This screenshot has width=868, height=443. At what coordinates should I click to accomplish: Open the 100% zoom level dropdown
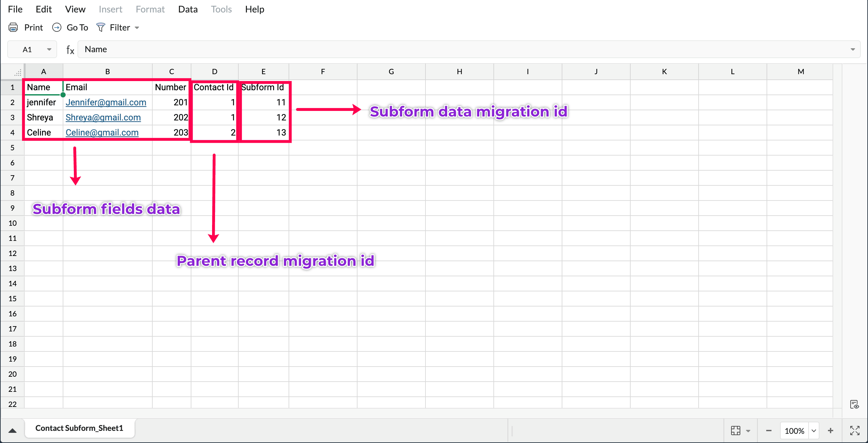pyautogui.click(x=814, y=431)
